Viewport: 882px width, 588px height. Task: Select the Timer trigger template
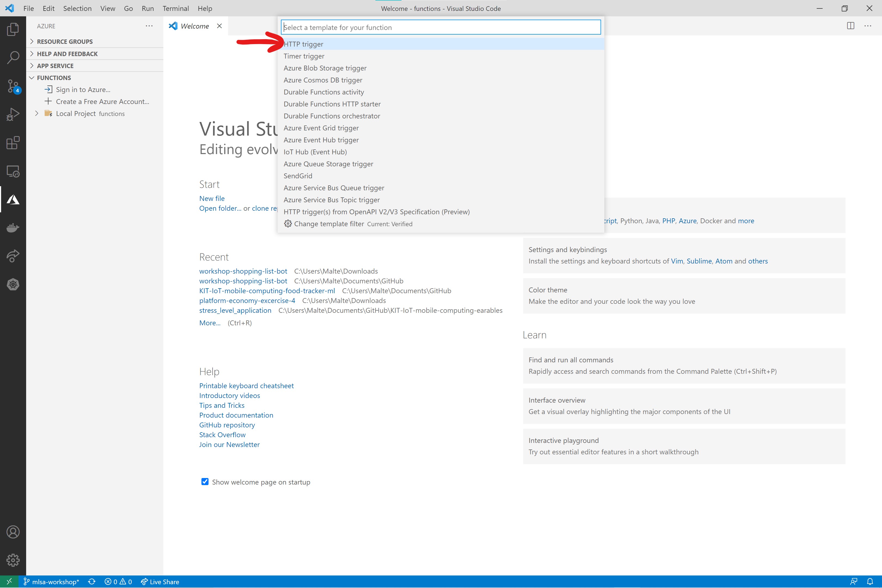[x=304, y=56]
